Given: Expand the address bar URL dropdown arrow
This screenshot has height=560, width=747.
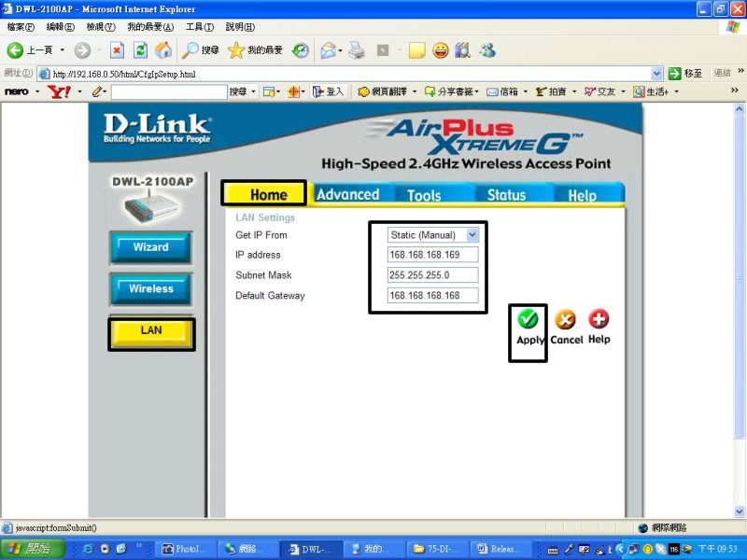Looking at the screenshot, I should [656, 74].
